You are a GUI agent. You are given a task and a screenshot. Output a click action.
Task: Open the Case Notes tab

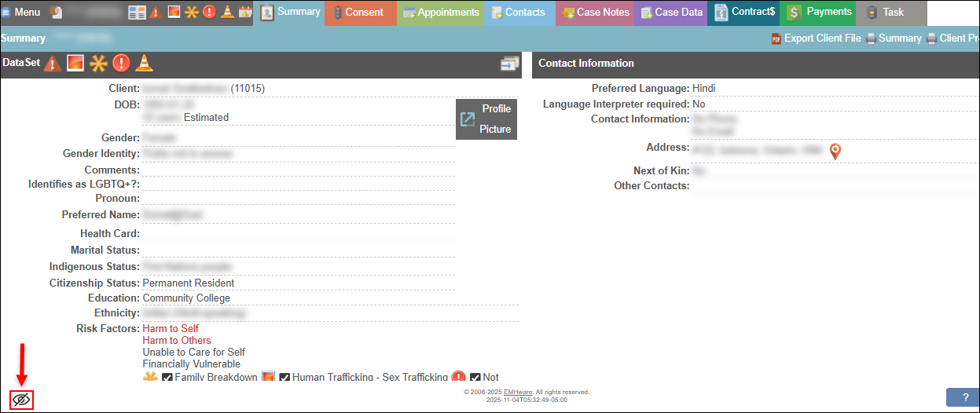pyautogui.click(x=595, y=13)
